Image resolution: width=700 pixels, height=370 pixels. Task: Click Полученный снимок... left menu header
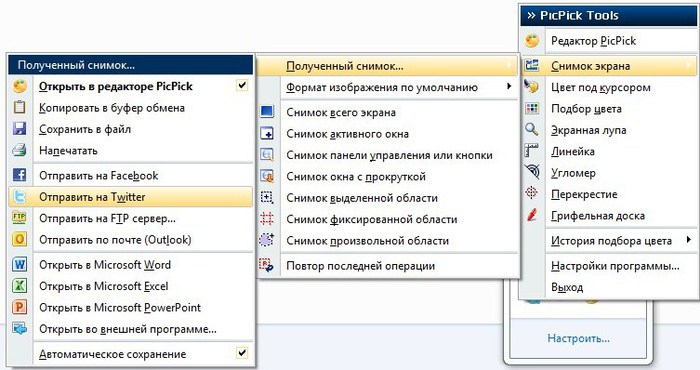[130, 65]
